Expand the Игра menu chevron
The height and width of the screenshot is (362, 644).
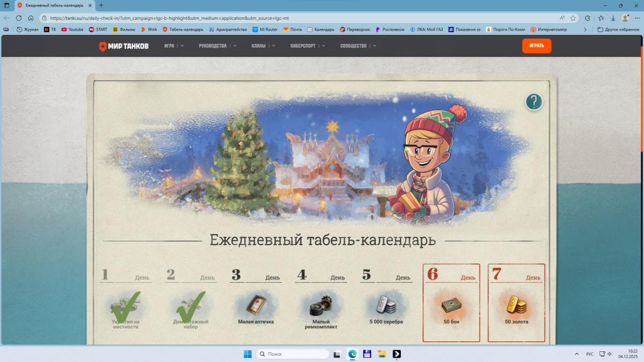(182, 46)
